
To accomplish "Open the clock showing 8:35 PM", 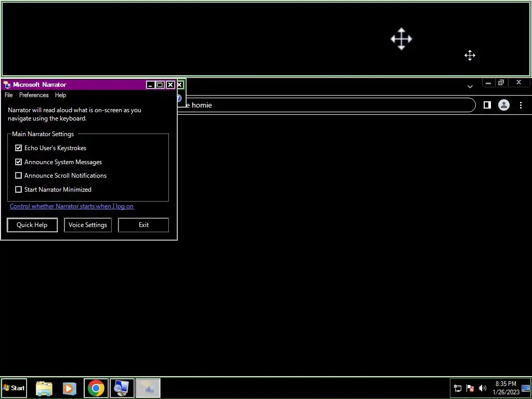I will click(506, 388).
